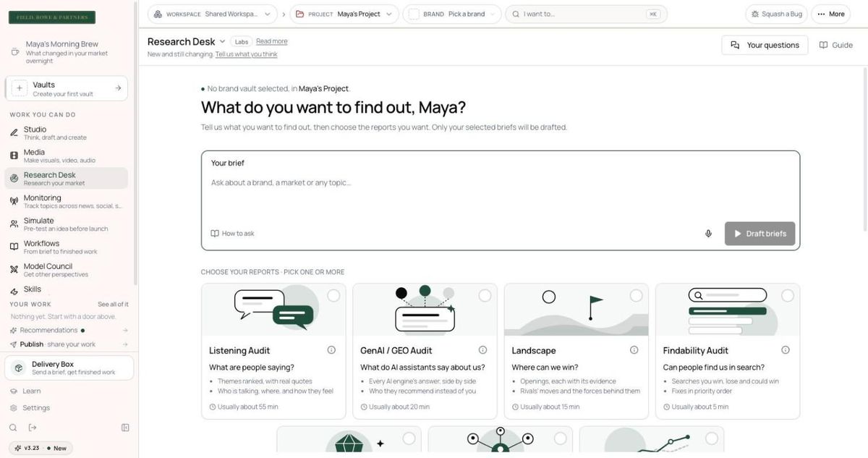Click the Learn graduation cap icon
This screenshot has height=458, width=868.
(x=14, y=391)
